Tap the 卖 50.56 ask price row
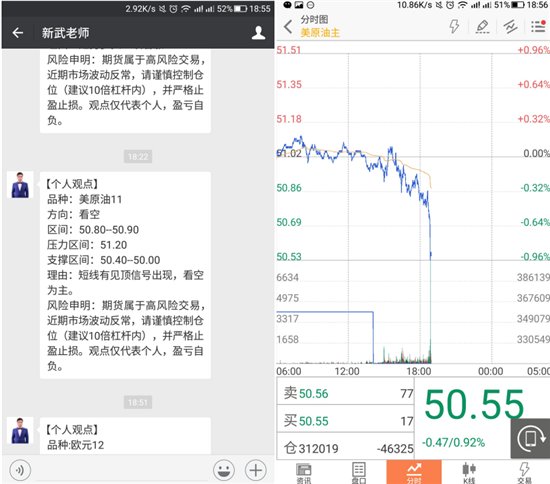The height and width of the screenshot is (484, 550). pyautogui.click(x=346, y=393)
